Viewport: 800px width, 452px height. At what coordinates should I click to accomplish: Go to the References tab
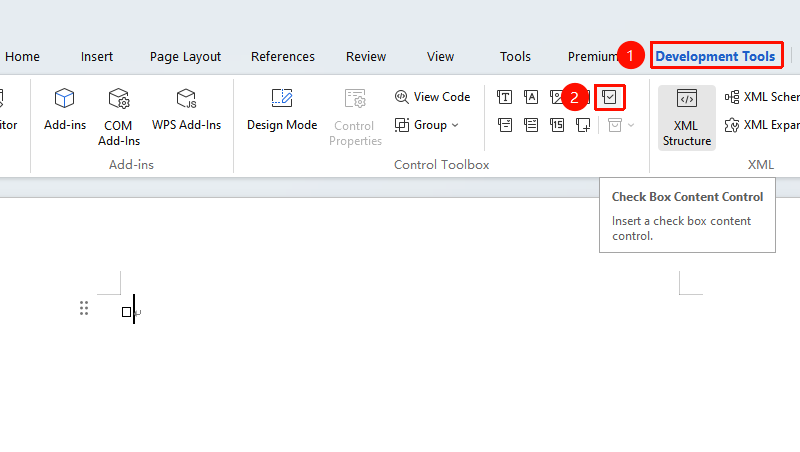(x=283, y=57)
